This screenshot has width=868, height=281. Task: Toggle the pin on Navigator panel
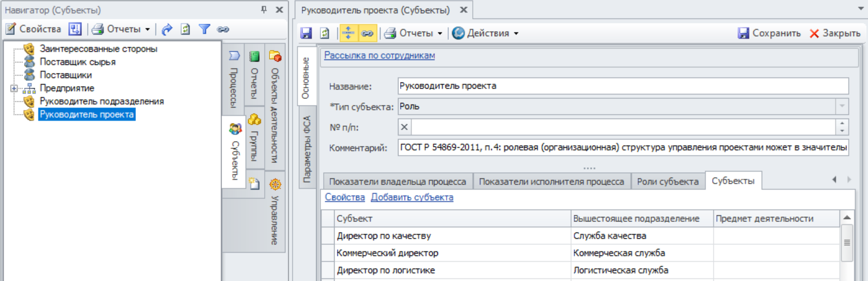(264, 10)
